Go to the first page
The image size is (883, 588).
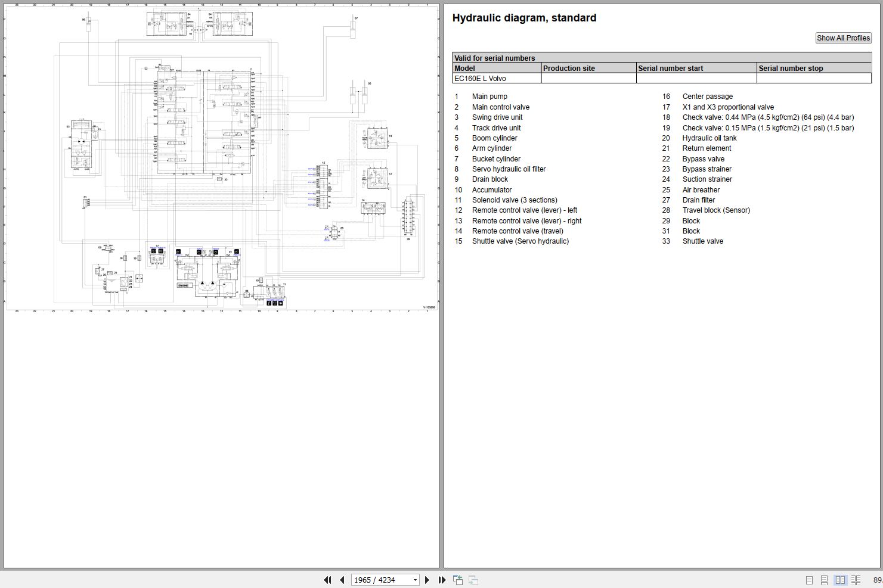point(327,580)
